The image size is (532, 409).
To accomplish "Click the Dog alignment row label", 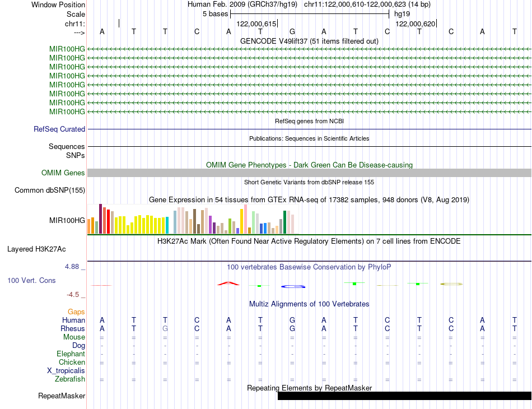I will point(78,346).
